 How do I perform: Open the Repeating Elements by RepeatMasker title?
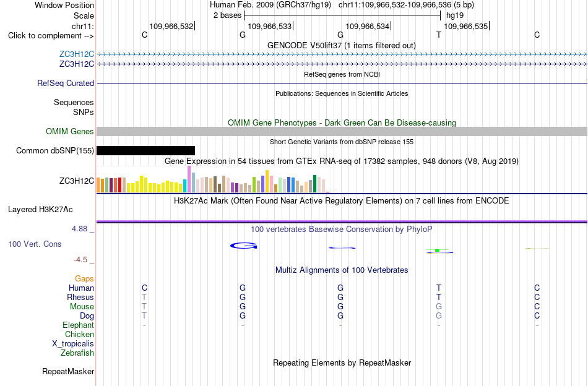pos(342,362)
